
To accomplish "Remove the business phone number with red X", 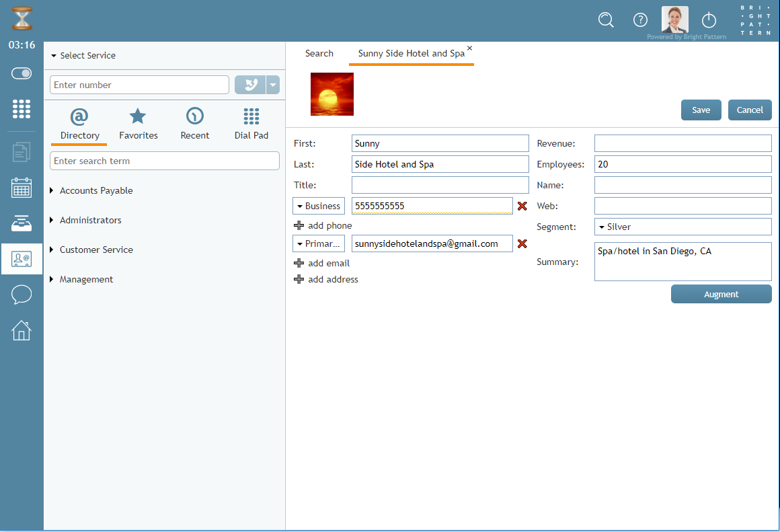I will (x=522, y=206).
